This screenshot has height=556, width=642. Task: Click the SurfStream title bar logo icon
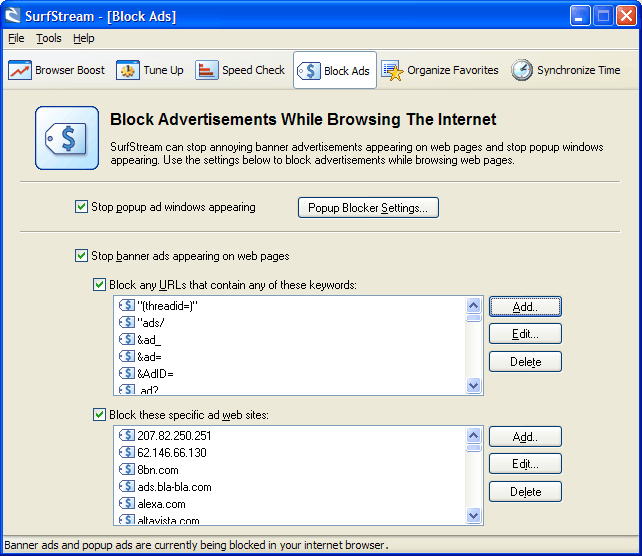(13, 16)
